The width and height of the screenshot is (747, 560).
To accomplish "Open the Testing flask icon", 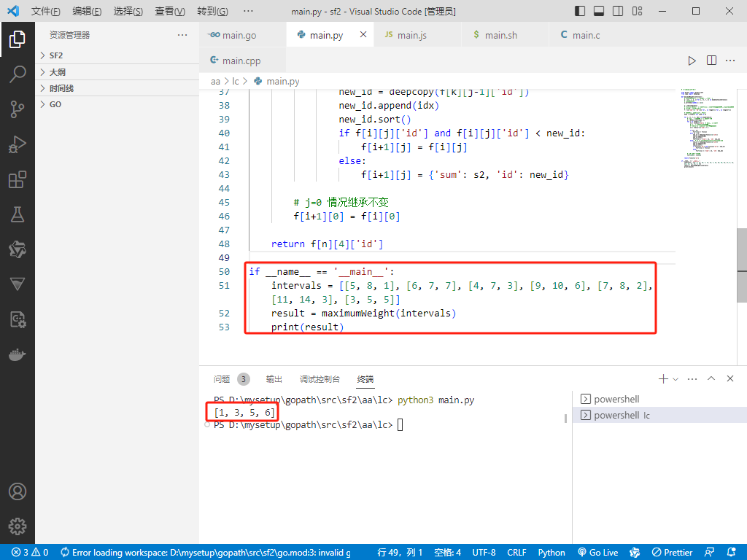I will click(18, 215).
